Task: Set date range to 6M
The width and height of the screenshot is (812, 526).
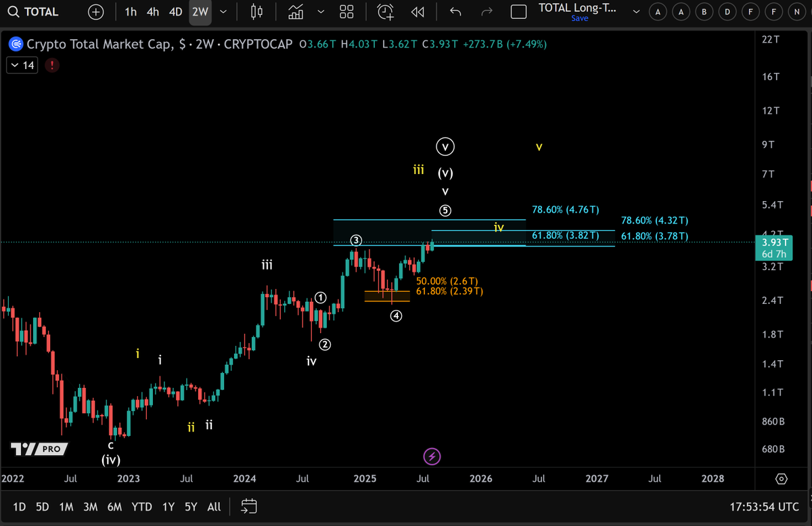Action: pos(114,506)
